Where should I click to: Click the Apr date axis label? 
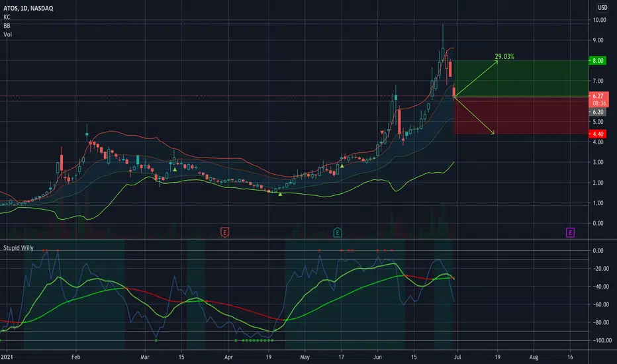228,357
